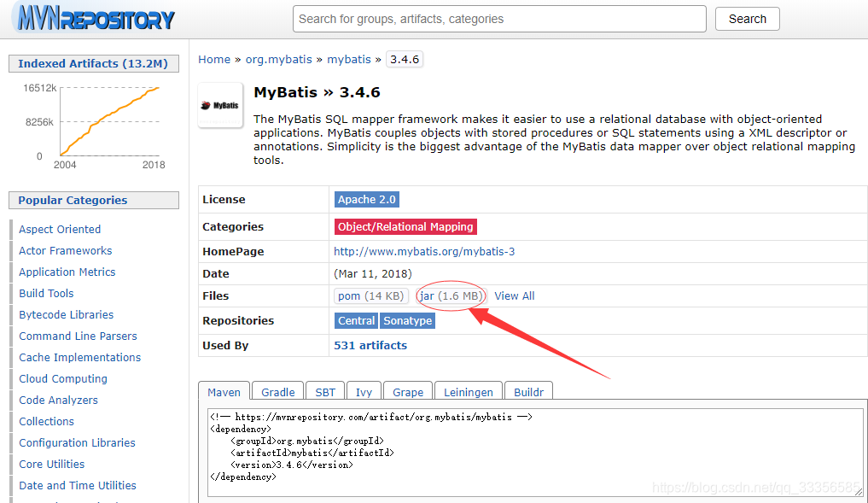
Task: Click the MyBatis artifact logo thumbnail
Action: [x=220, y=105]
